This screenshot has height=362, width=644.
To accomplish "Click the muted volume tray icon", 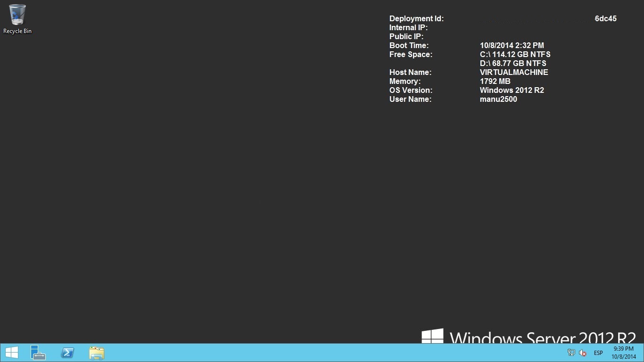I will tap(583, 353).
